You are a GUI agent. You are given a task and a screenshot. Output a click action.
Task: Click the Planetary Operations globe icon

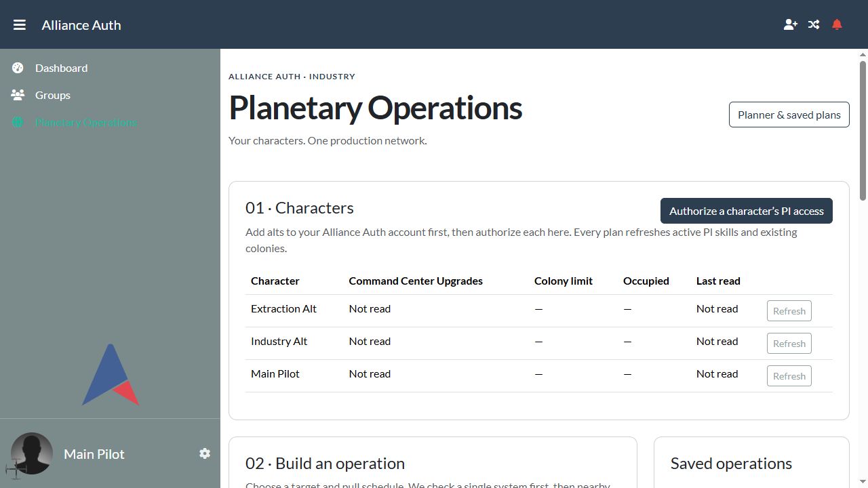[x=18, y=123]
